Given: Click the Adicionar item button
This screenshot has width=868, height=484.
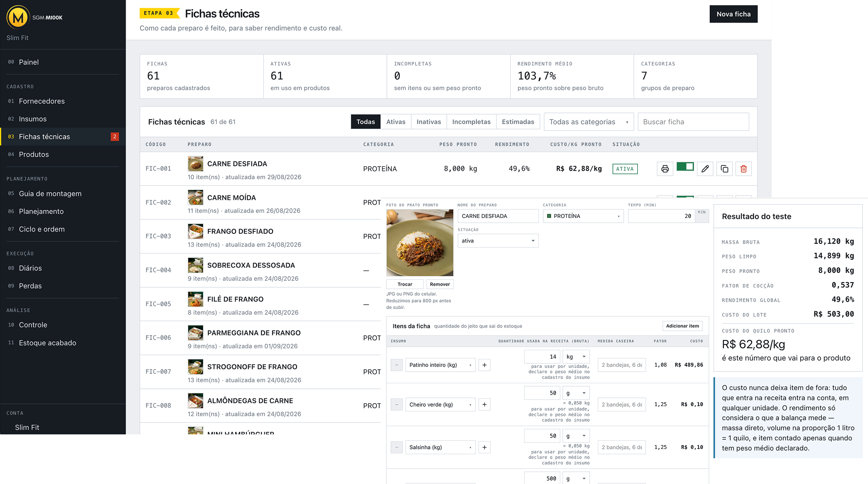Looking at the screenshot, I should pyautogui.click(x=683, y=326).
